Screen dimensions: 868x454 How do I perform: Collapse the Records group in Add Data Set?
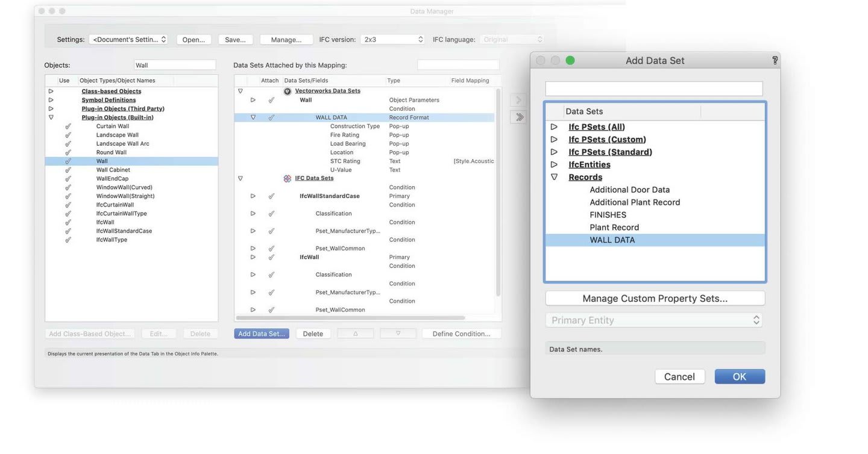(x=554, y=177)
